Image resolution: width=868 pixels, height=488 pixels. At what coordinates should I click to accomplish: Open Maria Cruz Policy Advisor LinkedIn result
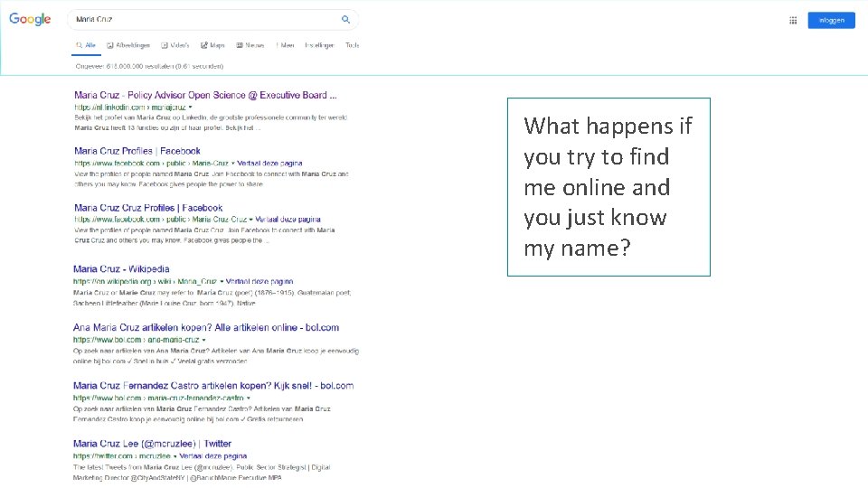(x=205, y=95)
